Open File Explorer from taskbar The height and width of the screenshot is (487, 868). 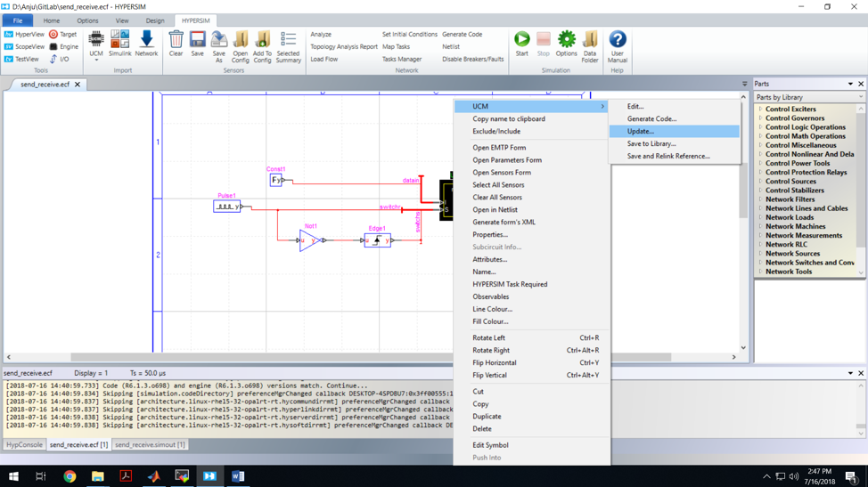click(x=97, y=476)
